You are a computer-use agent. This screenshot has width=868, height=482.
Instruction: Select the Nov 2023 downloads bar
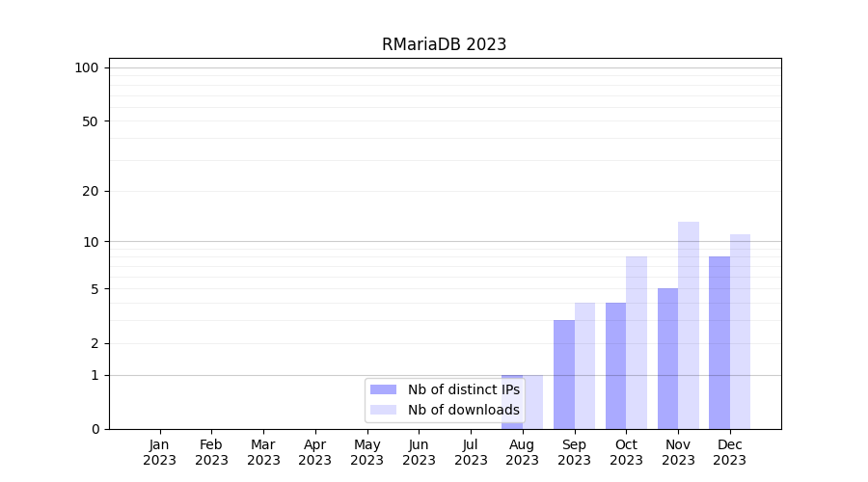(x=689, y=325)
